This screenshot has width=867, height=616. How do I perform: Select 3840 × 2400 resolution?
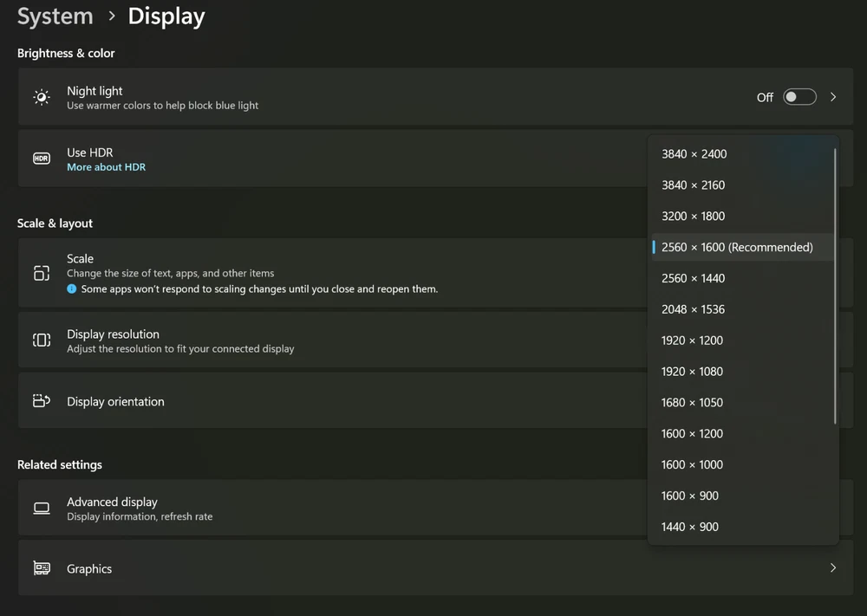click(x=694, y=154)
